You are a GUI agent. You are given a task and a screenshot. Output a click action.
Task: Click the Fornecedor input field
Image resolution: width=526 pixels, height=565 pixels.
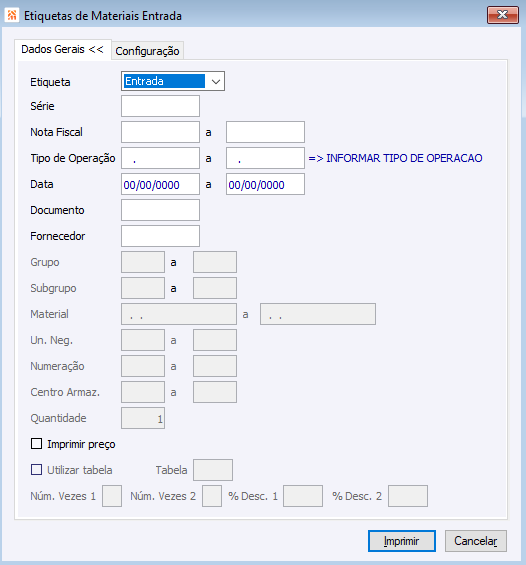click(160, 236)
